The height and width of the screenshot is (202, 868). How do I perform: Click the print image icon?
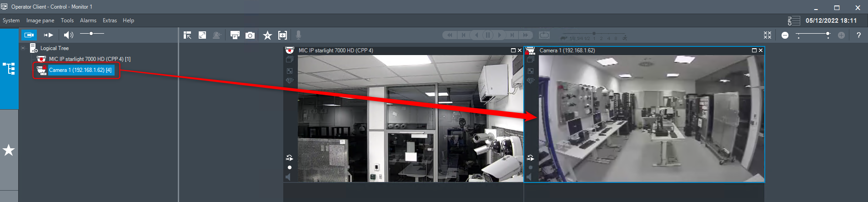[235, 35]
